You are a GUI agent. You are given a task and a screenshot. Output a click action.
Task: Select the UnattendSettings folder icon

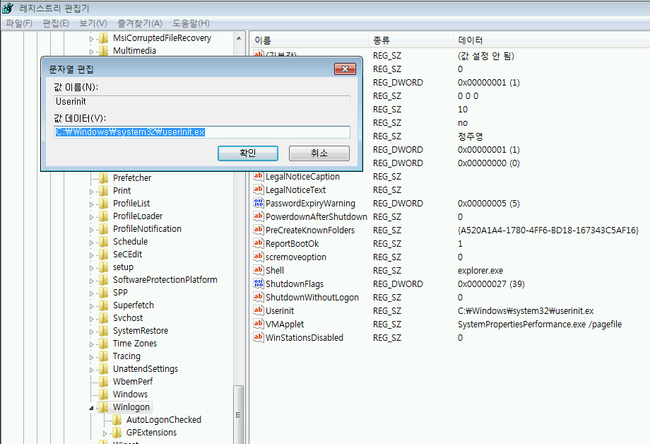pos(104,369)
